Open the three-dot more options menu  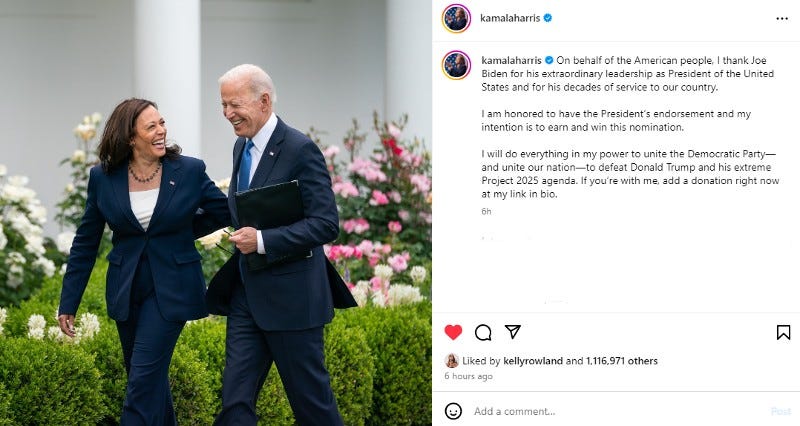click(x=782, y=18)
